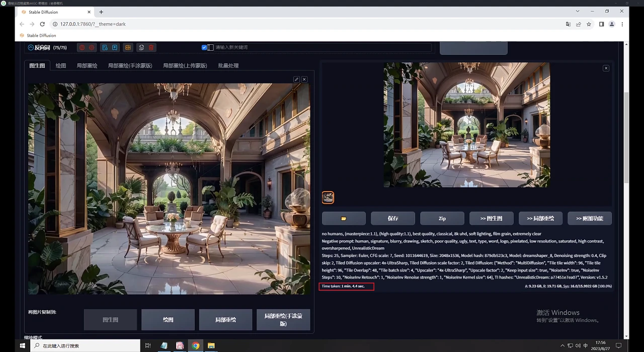Image resolution: width=644 pixels, height=352 pixels.
Task: Click the orange translate icon in prompt toolbar
Action: tap(128, 48)
